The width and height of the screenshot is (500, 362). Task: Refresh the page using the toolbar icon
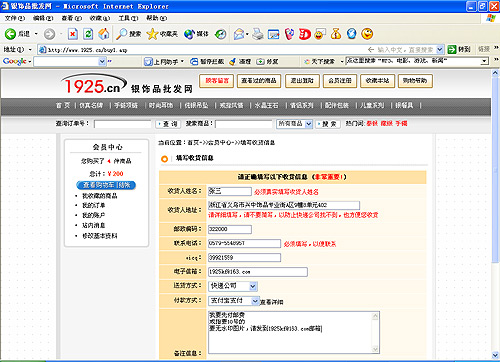88,34
